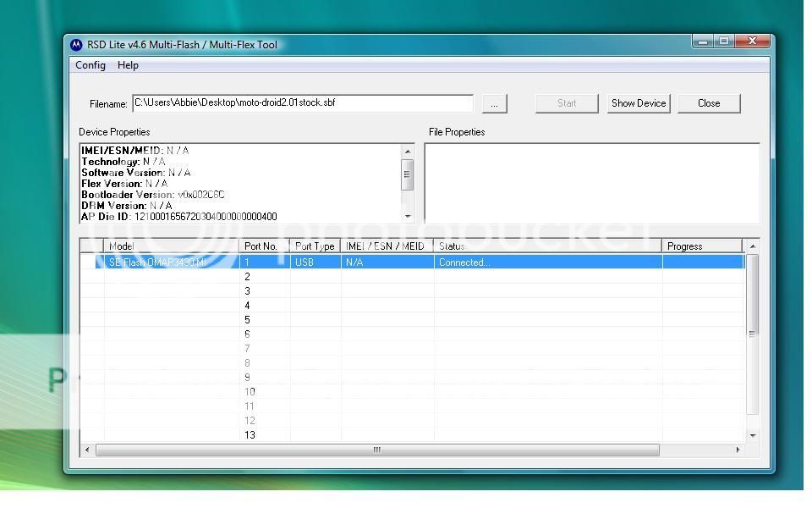Select port number 12 row
Image resolution: width=812 pixels, height=508 pixels.
(413, 421)
